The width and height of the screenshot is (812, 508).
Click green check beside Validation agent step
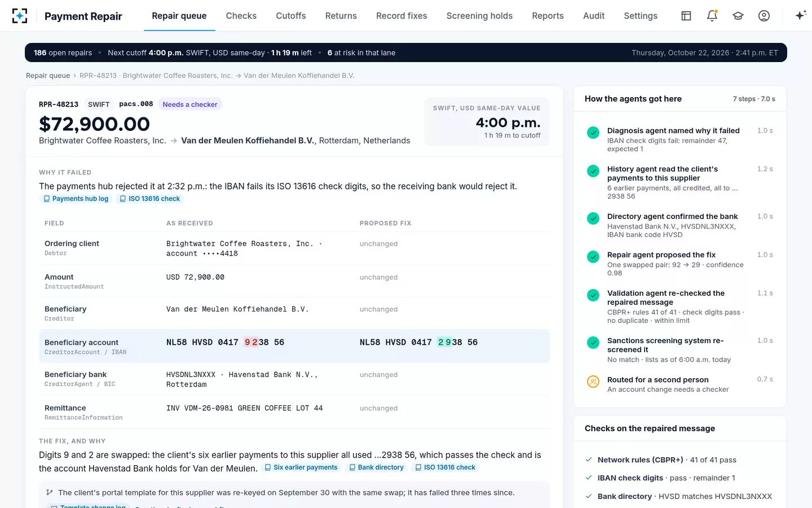[593, 295]
